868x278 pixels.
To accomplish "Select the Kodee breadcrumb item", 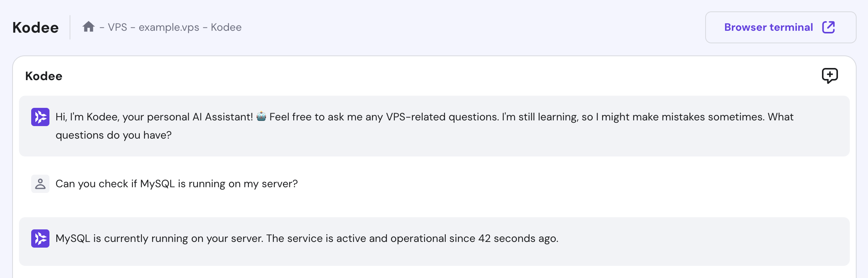I will pyautogui.click(x=226, y=27).
